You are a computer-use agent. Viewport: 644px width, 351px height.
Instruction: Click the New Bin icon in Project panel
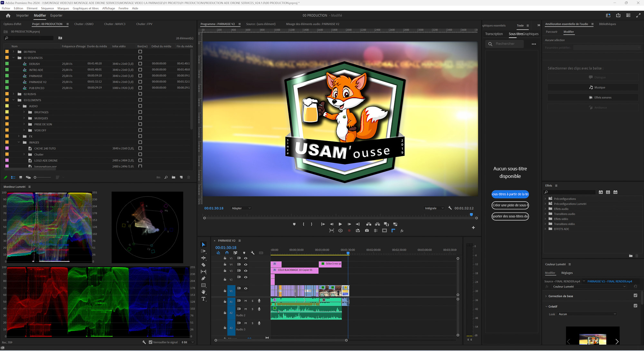[x=174, y=177]
